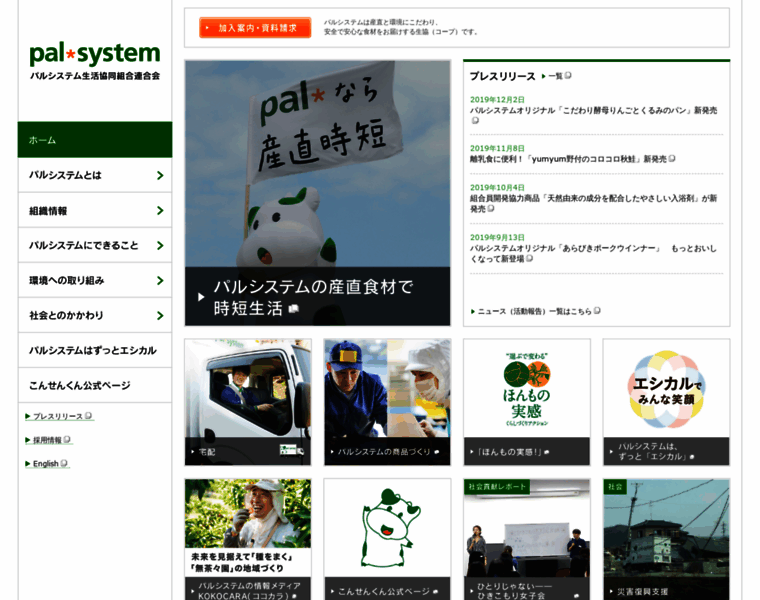Open パルシステムにできること menu item
This screenshot has width=760, height=600.
(x=95, y=245)
